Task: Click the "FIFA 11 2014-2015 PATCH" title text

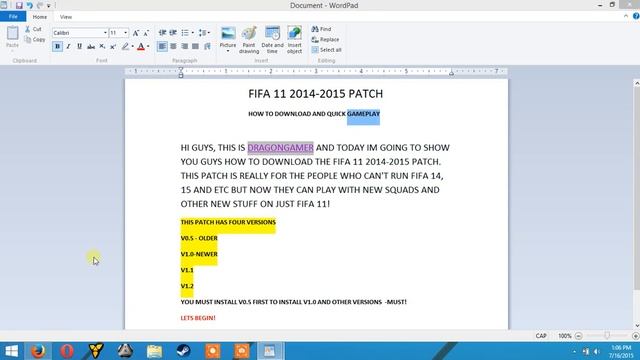Action: (316, 94)
